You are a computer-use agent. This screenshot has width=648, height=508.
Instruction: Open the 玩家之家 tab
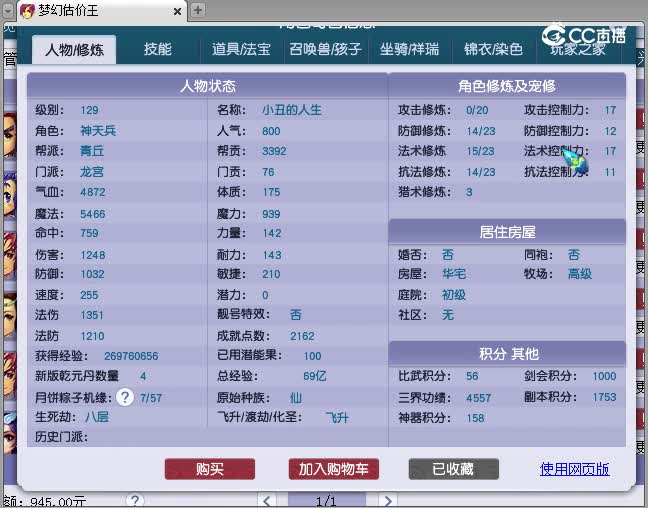click(x=577, y=49)
